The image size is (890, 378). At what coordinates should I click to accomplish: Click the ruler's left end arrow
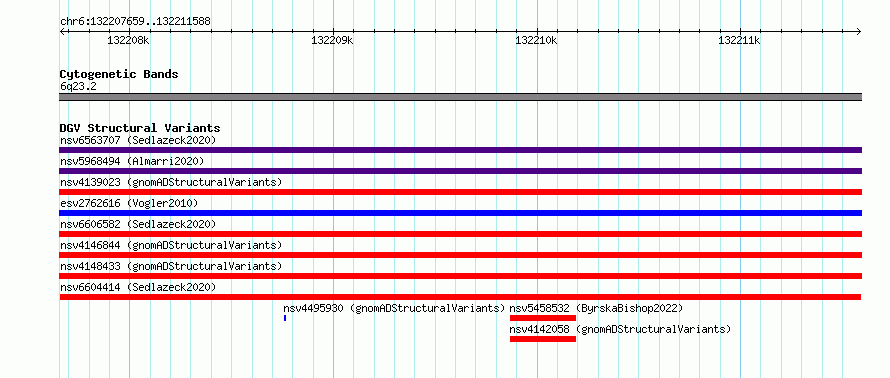tap(62, 31)
